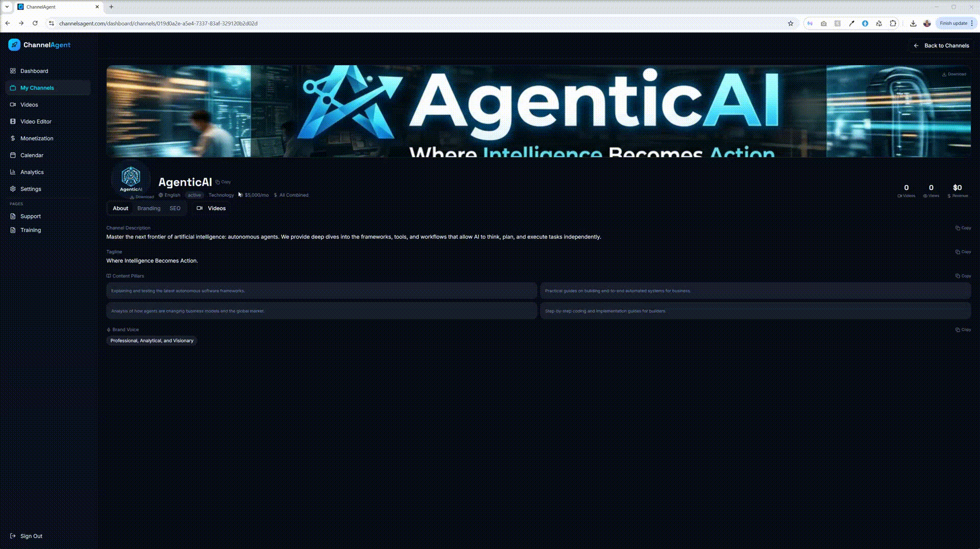The image size is (980, 549).
Task: Open the tab search dropdown arrow
Action: point(7,7)
